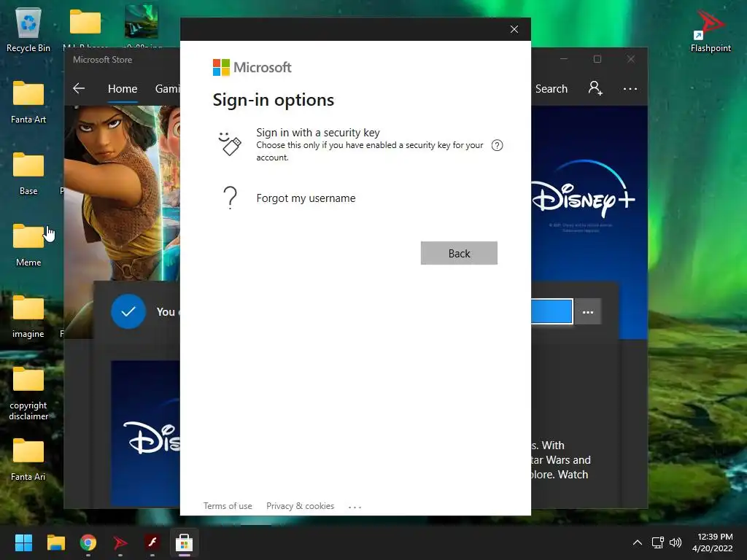Screen dimensions: 747x560
Task: Open Privacy & cookies link
Action: (x=300, y=506)
